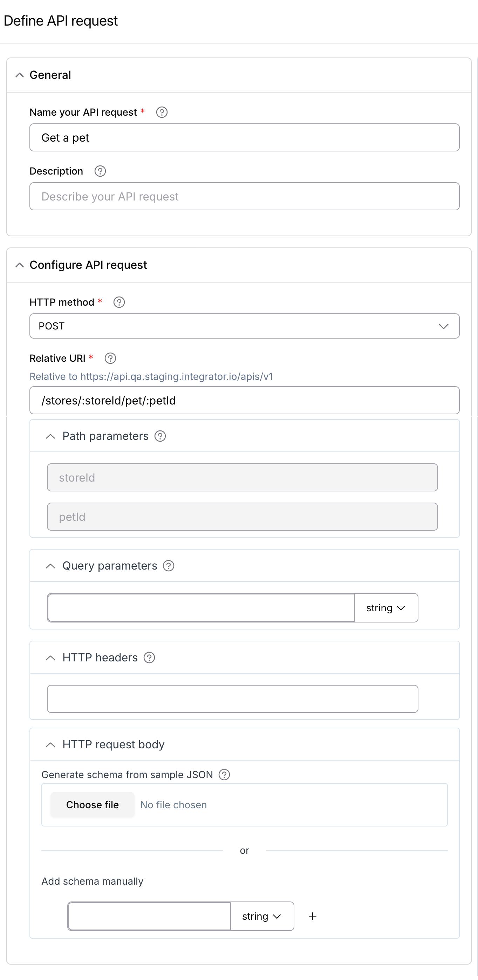Collapse the HTTP request body panel

point(50,744)
